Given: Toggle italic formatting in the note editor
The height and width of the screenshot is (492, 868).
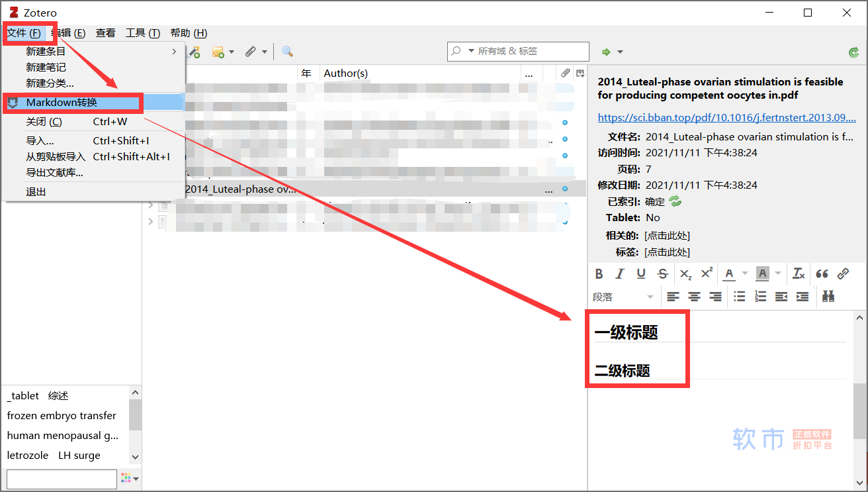Looking at the screenshot, I should coord(620,273).
